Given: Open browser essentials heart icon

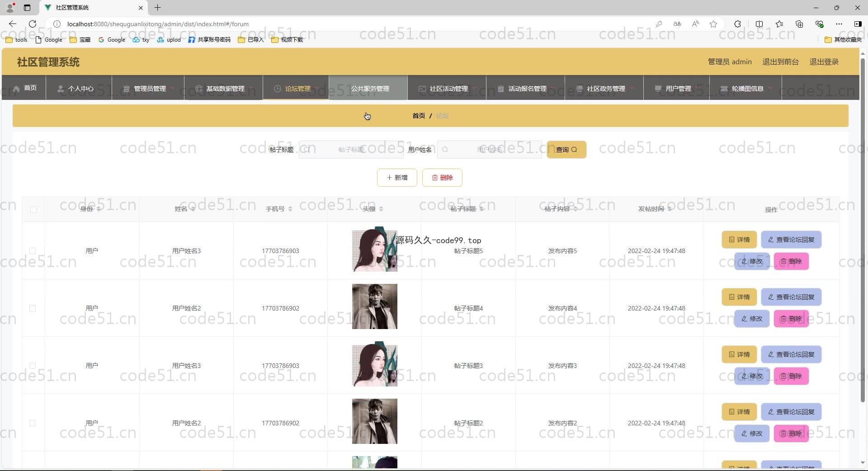Looking at the screenshot, I should 819,24.
